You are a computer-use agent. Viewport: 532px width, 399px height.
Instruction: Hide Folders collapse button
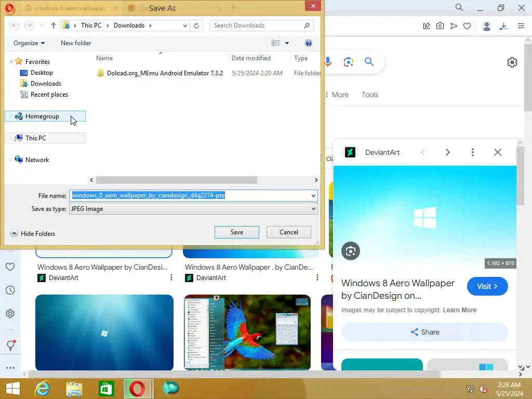(x=33, y=233)
